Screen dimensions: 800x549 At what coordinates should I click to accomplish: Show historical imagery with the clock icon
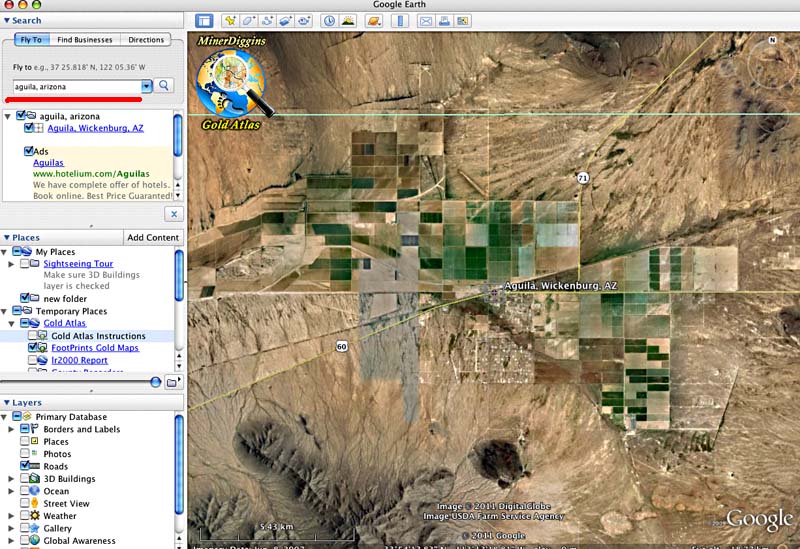point(330,21)
